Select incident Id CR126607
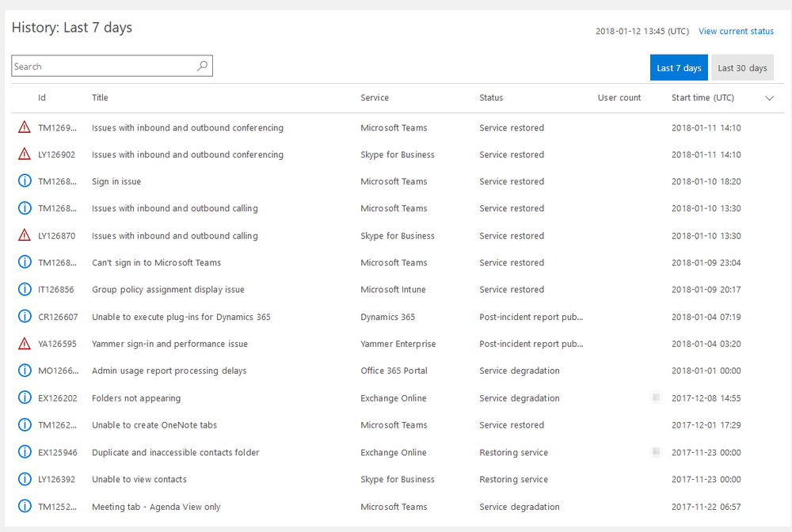 (x=58, y=317)
